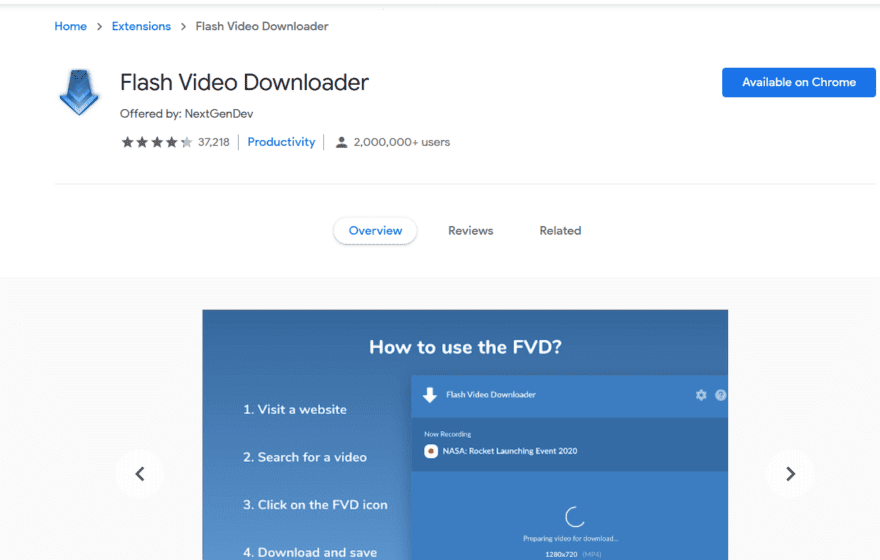The height and width of the screenshot is (560, 880).
Task: Select the Overview tab
Action: point(375,231)
